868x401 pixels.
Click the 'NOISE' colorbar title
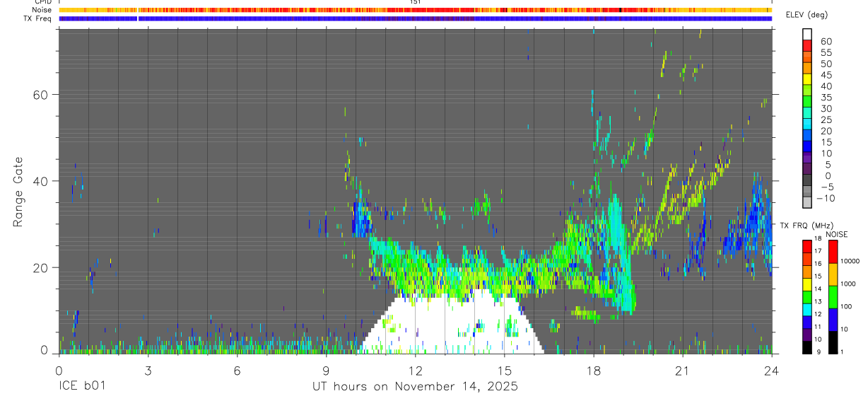click(x=836, y=234)
